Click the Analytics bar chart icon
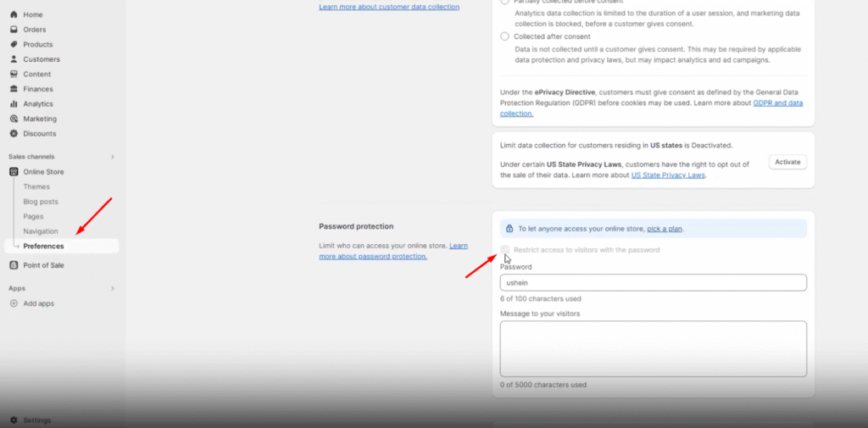868x428 pixels. 14,104
